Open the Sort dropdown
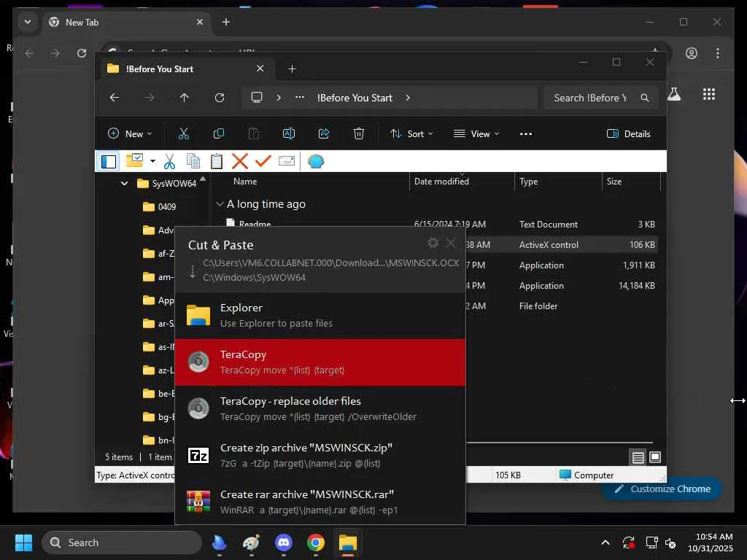 [411, 134]
